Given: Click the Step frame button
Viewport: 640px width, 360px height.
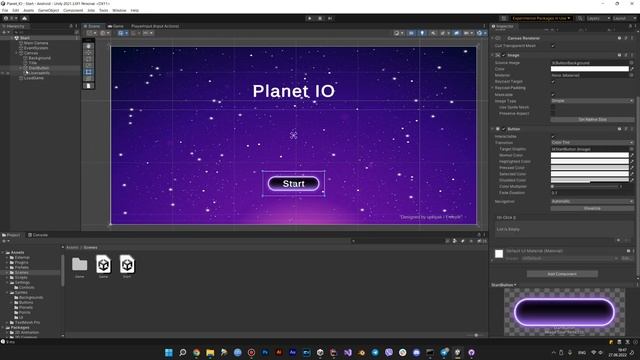Looking at the screenshot, I should (x=330, y=18).
